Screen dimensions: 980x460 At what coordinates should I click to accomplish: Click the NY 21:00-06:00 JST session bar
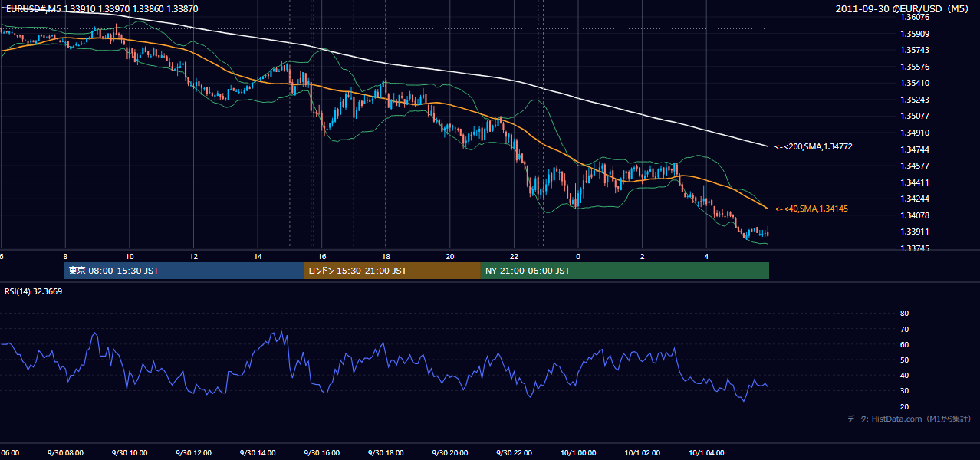tap(625, 271)
